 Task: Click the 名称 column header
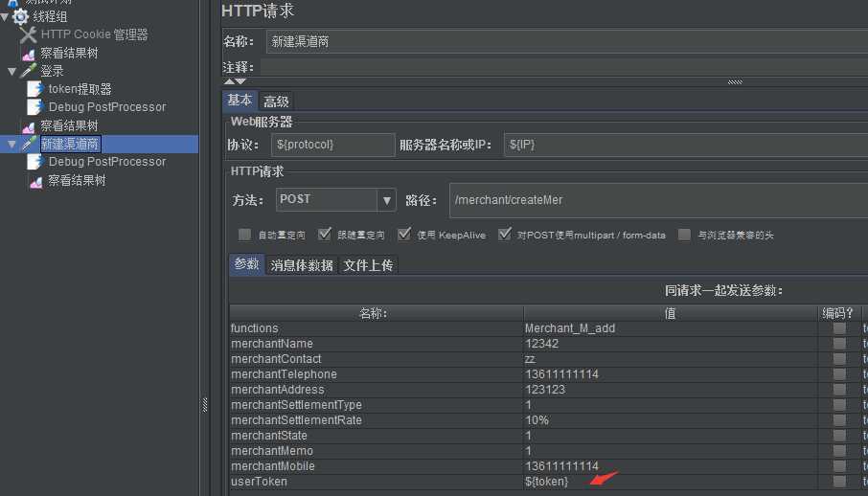click(377, 313)
